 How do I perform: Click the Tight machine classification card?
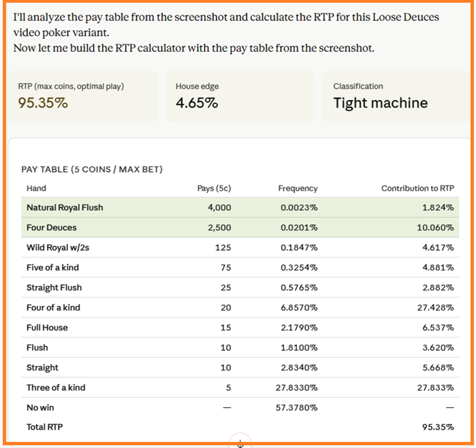(x=394, y=97)
